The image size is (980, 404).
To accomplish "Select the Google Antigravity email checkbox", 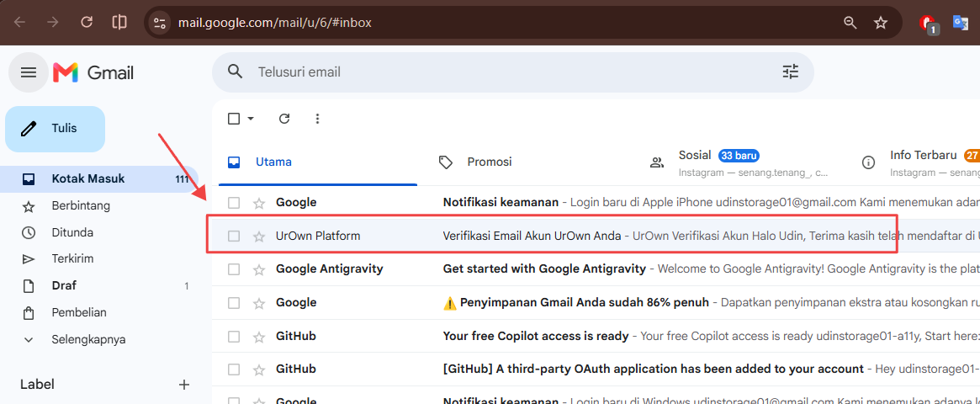I will tap(234, 269).
